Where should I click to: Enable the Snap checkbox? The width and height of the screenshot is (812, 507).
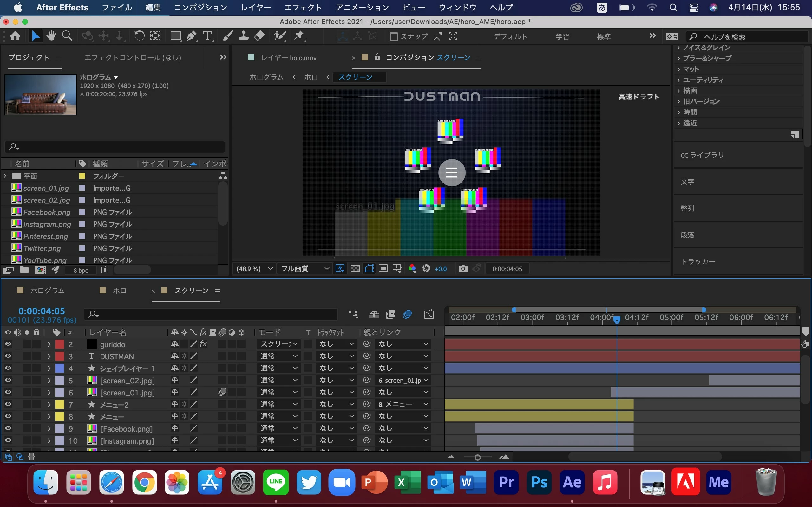(x=394, y=36)
